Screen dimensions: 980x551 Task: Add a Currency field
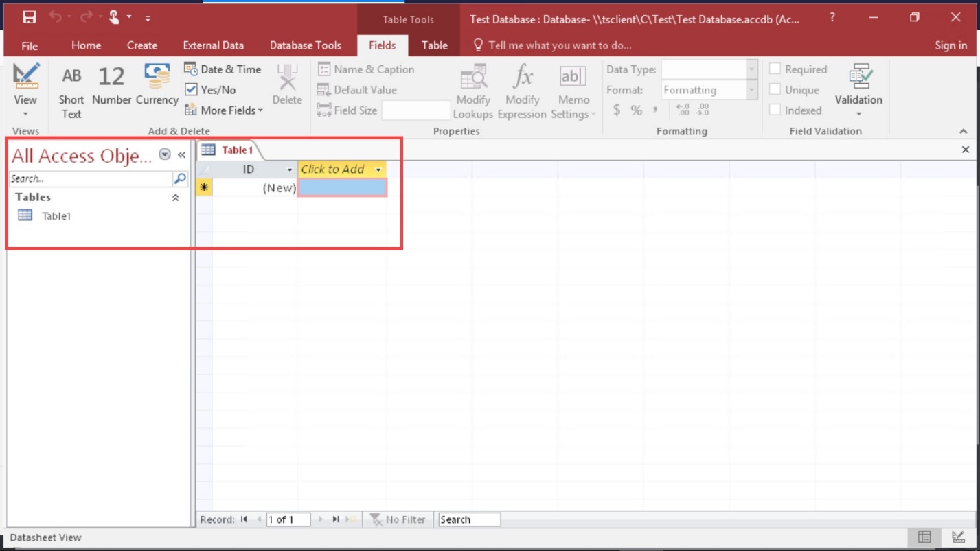(157, 86)
